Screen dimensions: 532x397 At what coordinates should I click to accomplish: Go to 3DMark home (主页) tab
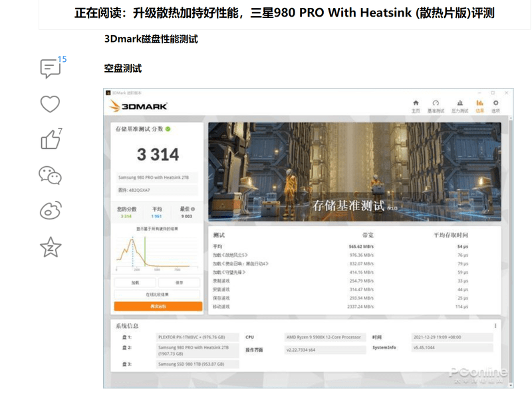click(416, 106)
